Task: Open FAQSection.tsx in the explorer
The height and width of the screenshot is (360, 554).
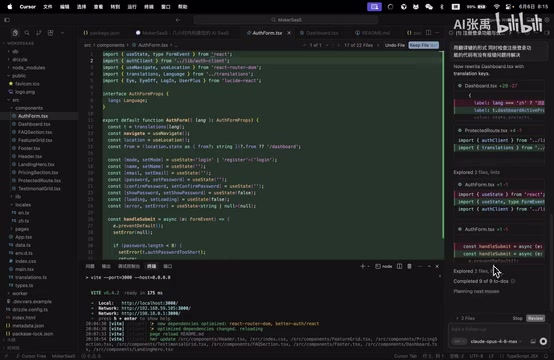Action: [x=35, y=132]
